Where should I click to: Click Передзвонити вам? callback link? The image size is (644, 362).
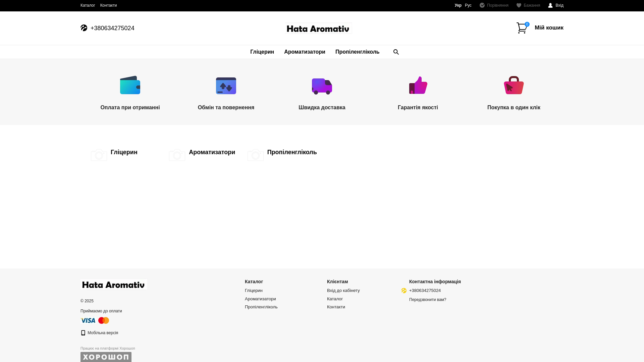pos(428,300)
